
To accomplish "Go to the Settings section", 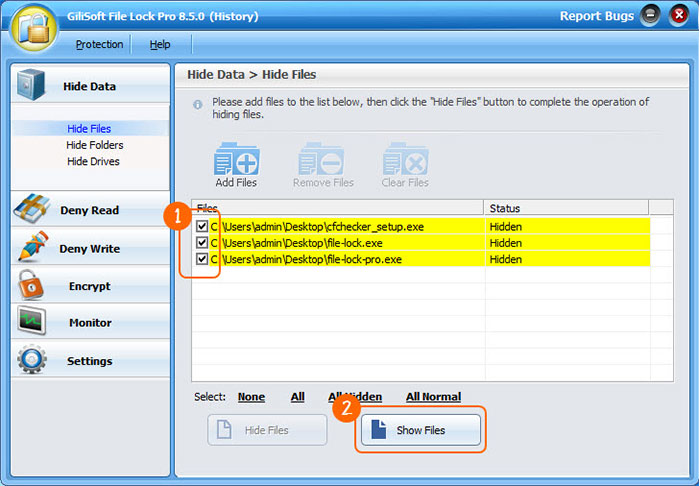I will [x=90, y=360].
